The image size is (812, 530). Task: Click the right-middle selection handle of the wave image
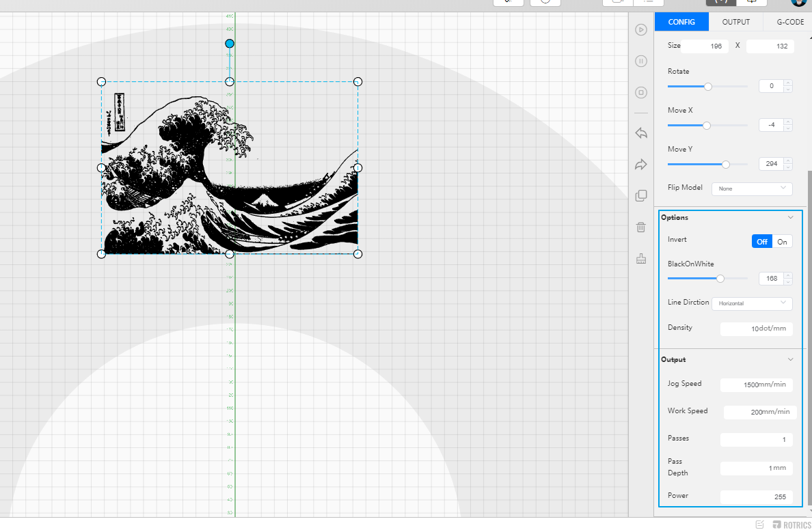pos(358,168)
